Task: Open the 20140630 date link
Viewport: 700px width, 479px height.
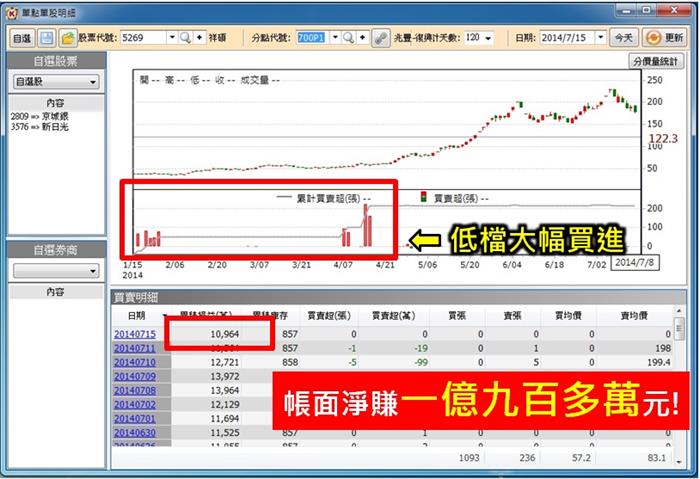Action: tap(135, 433)
